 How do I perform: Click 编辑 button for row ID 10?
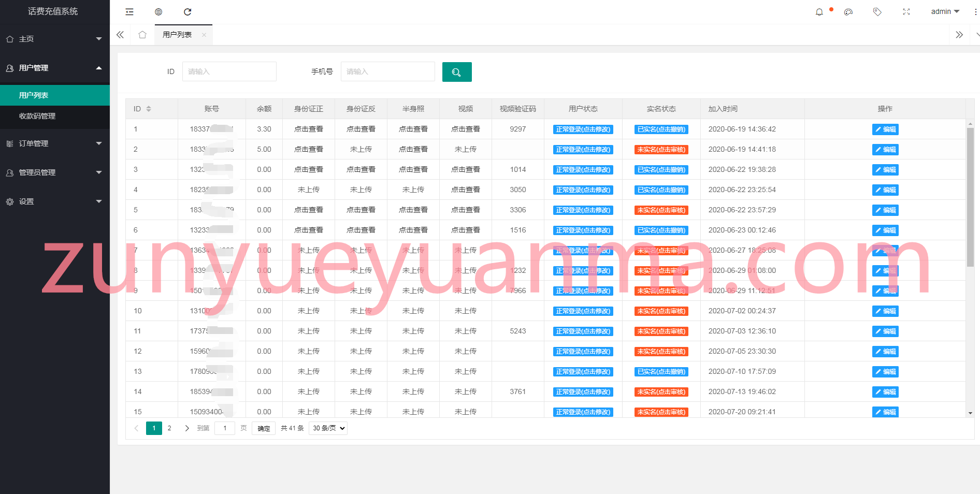tap(885, 311)
